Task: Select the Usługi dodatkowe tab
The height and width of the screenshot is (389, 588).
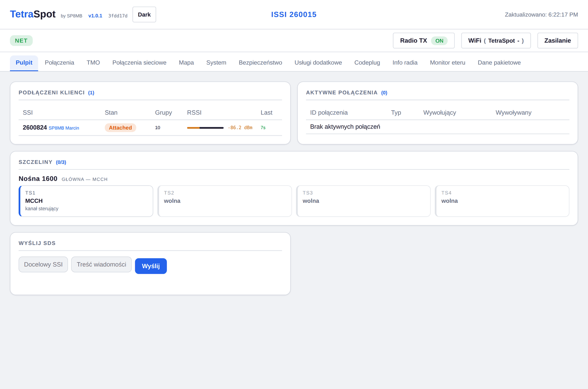Action: pyautogui.click(x=318, y=63)
